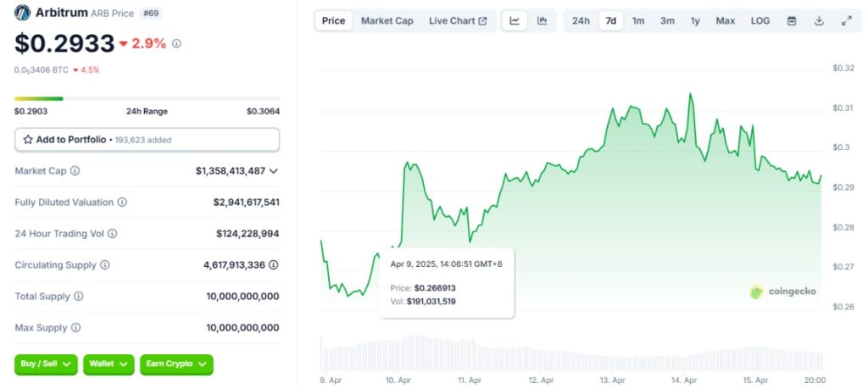Click 24 Hour Trading Vol info icon
The image size is (868, 389).
coord(112,234)
